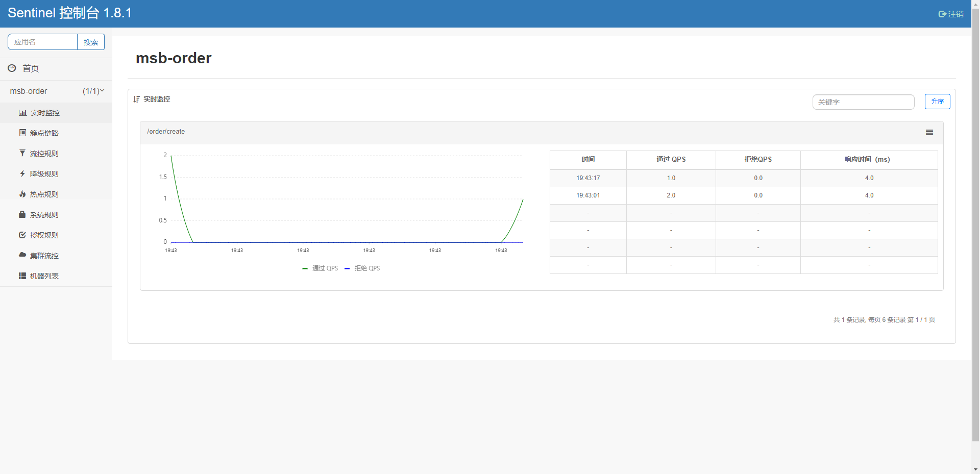The height and width of the screenshot is (474, 980).
Task: Click the dashboard icon beside 首页
Action: click(12, 68)
